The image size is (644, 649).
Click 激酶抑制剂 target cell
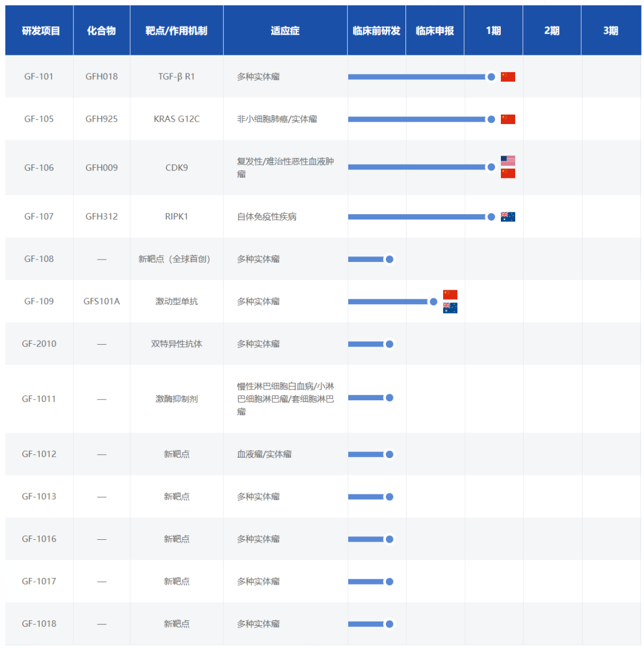point(177,399)
